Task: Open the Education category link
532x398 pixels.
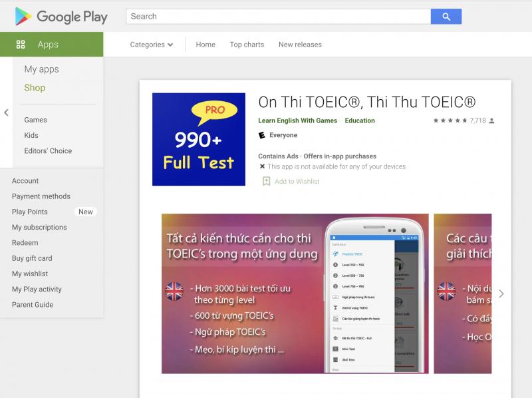Action: tap(360, 120)
